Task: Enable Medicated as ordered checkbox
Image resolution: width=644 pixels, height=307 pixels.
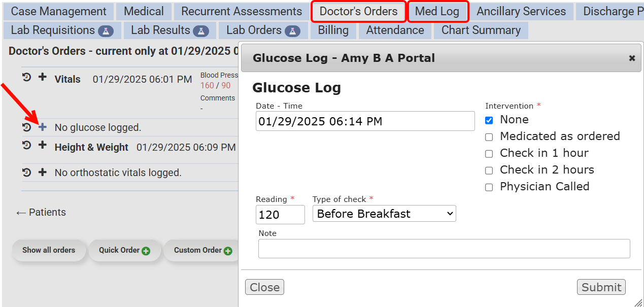Action: 489,137
